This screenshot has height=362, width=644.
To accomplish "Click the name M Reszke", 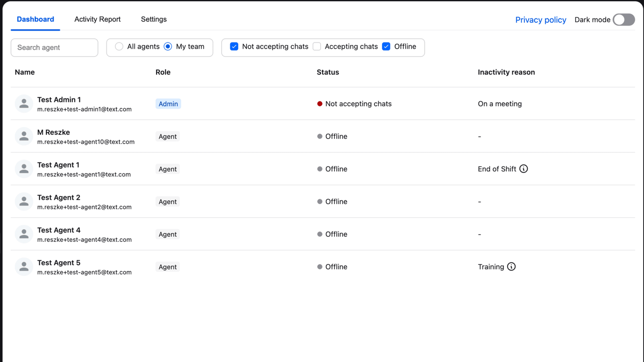I will 54,132.
